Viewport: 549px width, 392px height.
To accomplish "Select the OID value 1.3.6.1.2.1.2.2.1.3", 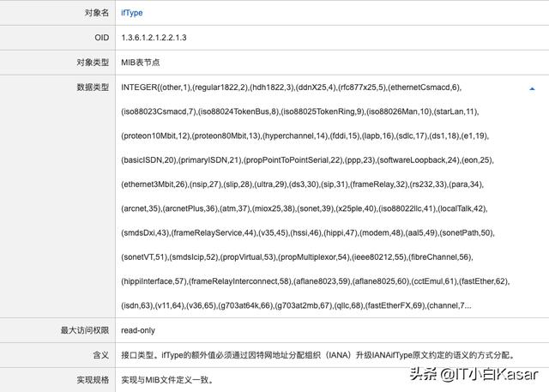I will point(154,38).
